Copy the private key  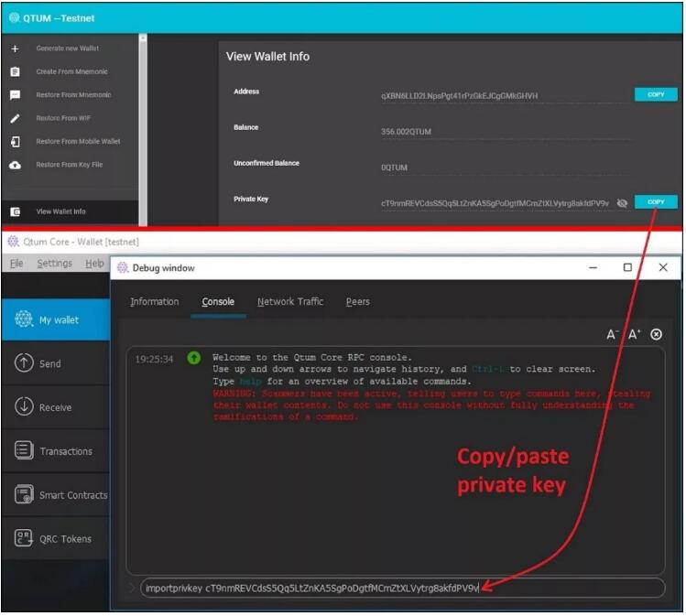tap(656, 202)
